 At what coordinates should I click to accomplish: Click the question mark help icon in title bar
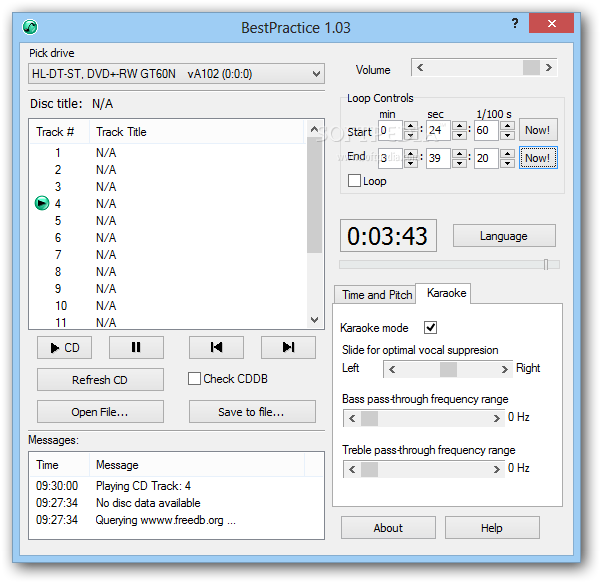click(515, 23)
